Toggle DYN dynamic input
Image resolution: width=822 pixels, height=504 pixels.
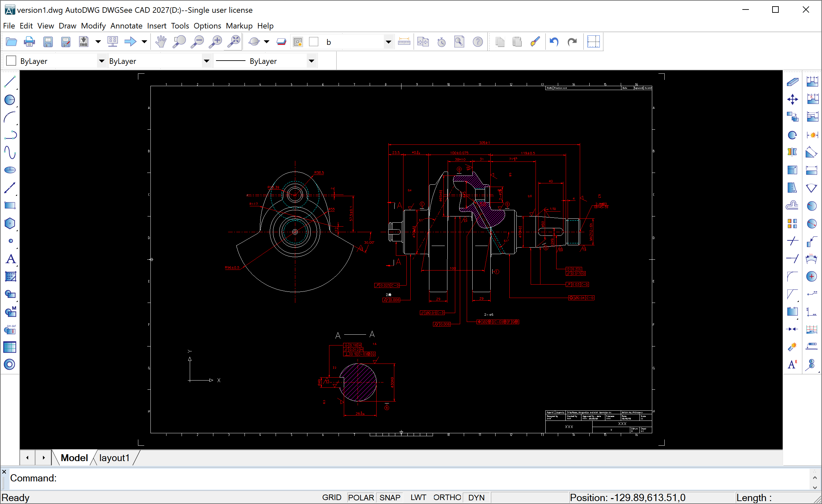pos(476,497)
